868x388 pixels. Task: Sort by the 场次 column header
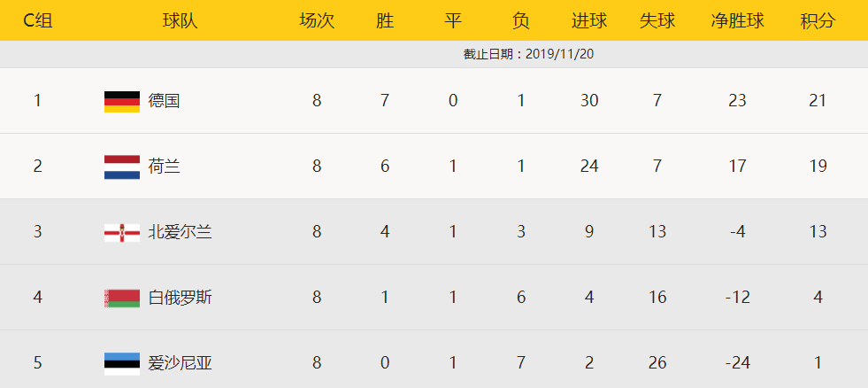tap(317, 20)
